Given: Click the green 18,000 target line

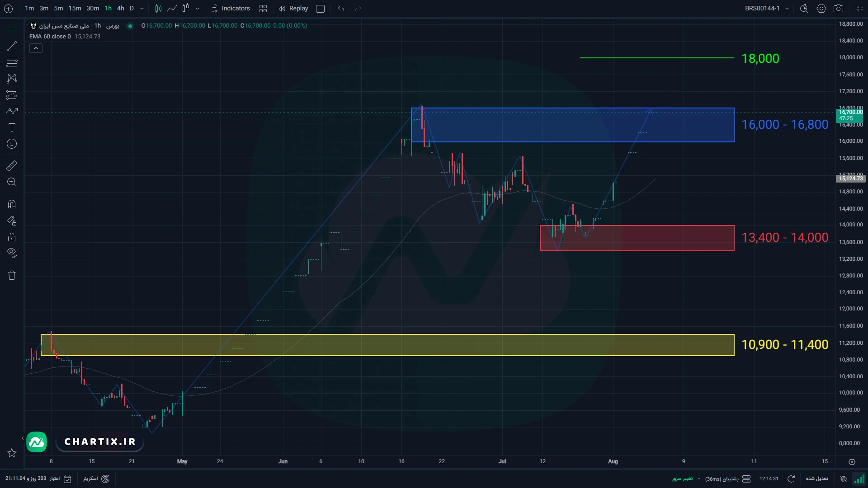Looking at the screenshot, I should click(x=657, y=58).
